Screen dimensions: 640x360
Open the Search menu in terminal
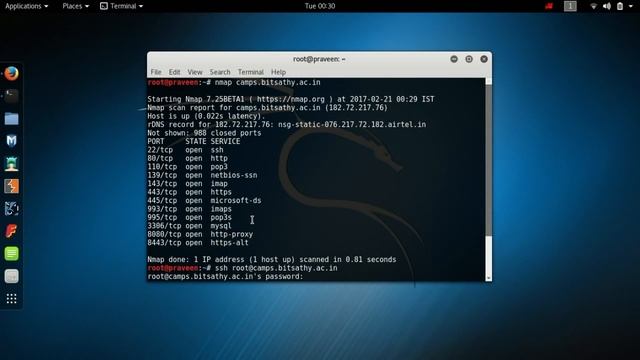220,72
